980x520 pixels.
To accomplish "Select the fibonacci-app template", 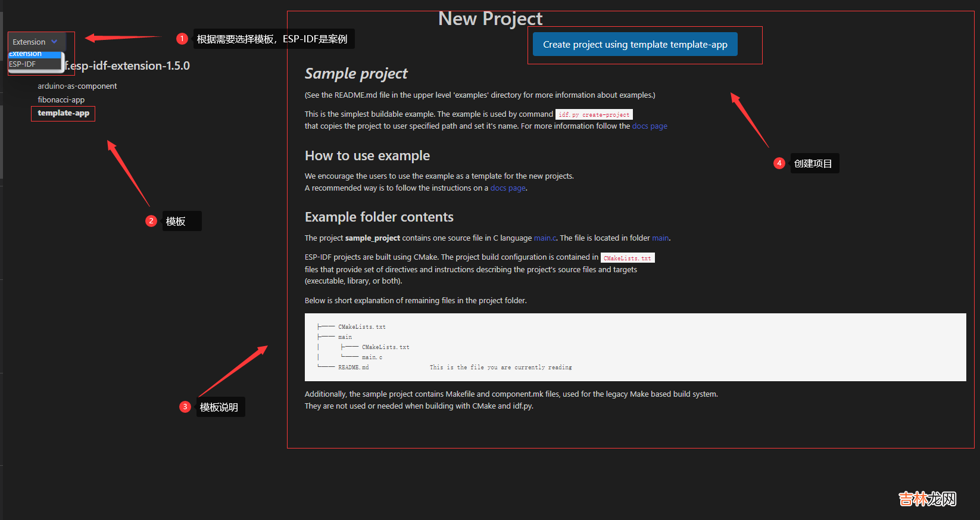I will 61,100.
